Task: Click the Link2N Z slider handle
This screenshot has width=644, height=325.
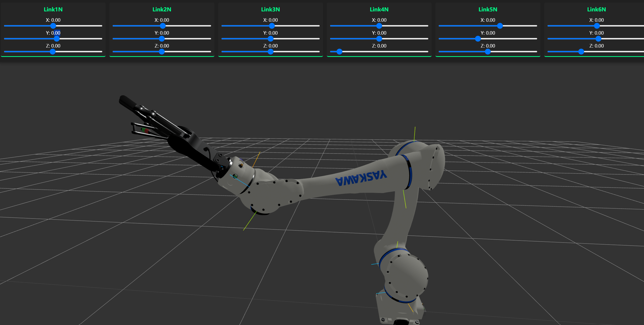Action: click(x=162, y=52)
